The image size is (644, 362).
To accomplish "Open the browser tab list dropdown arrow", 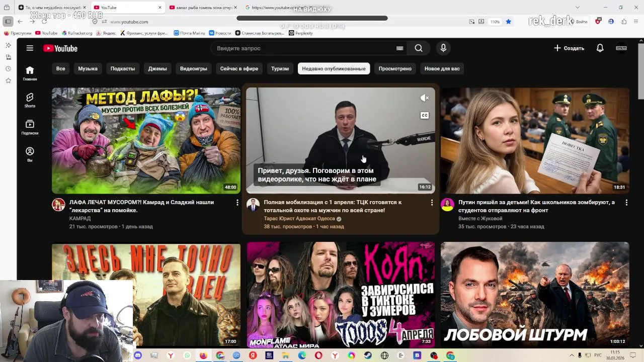I will 577,8.
